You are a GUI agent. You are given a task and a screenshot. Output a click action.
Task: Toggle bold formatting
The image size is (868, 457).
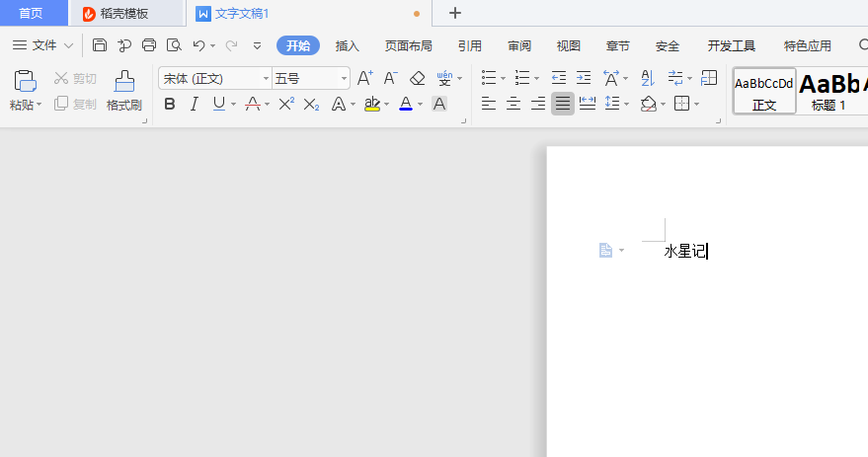pos(170,104)
